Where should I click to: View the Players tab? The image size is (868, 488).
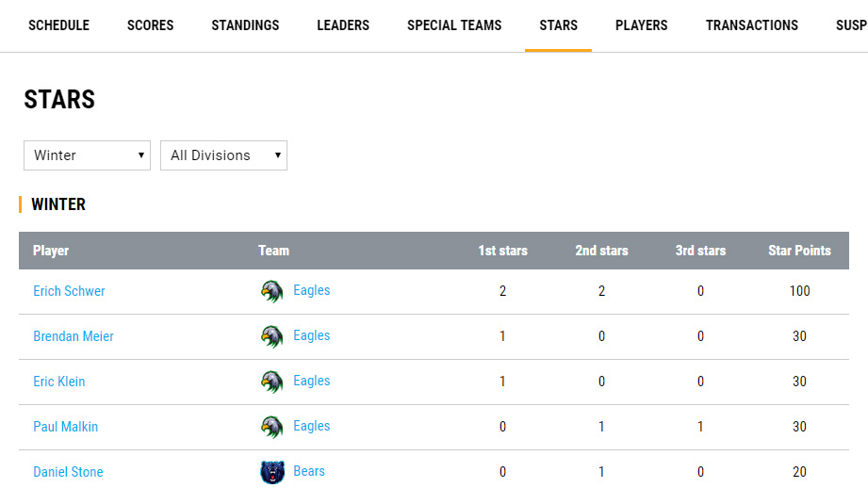pos(641,25)
